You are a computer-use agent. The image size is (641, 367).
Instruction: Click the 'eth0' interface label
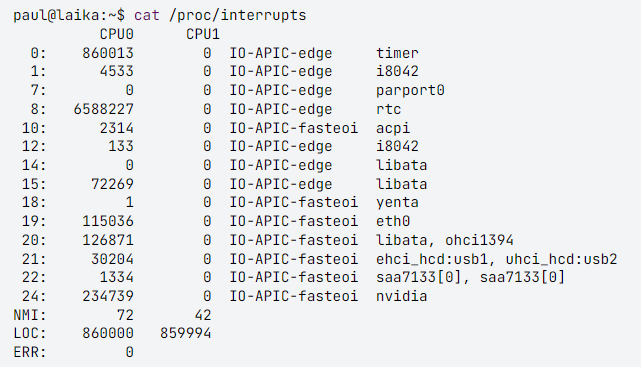[x=393, y=221]
